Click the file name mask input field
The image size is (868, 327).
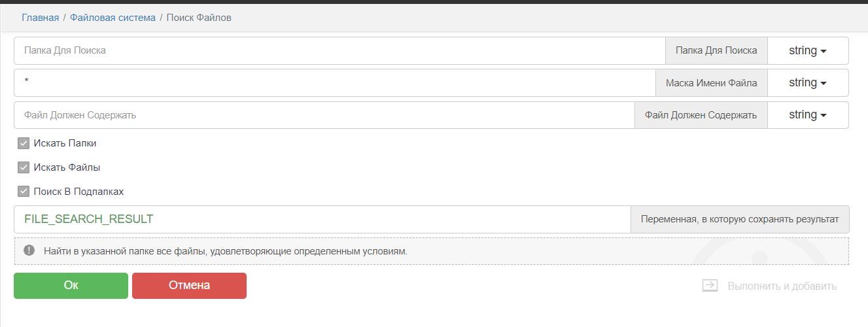click(x=334, y=82)
